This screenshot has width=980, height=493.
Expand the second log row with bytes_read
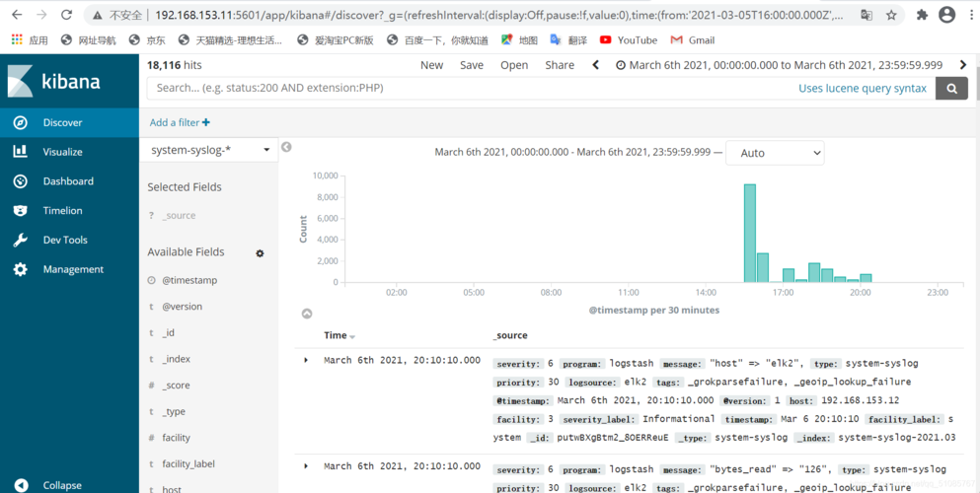point(306,466)
